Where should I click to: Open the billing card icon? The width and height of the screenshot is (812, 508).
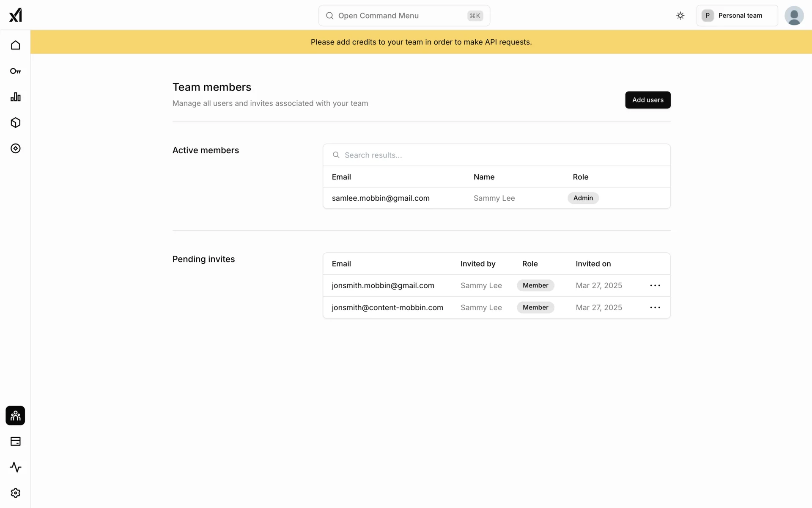15,442
